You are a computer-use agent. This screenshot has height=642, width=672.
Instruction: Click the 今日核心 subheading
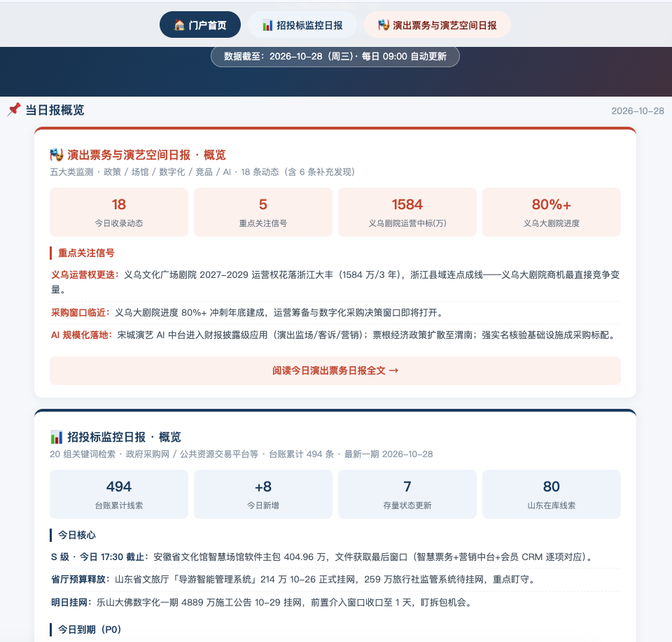(77, 535)
